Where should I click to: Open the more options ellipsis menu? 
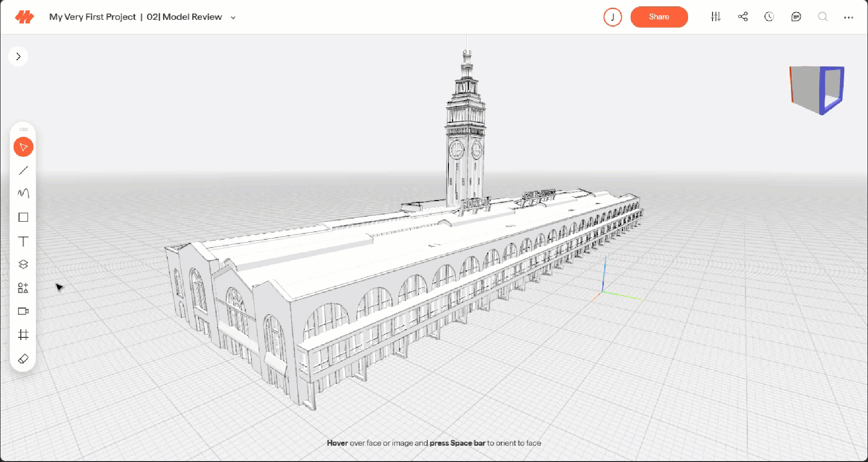[x=849, y=17]
